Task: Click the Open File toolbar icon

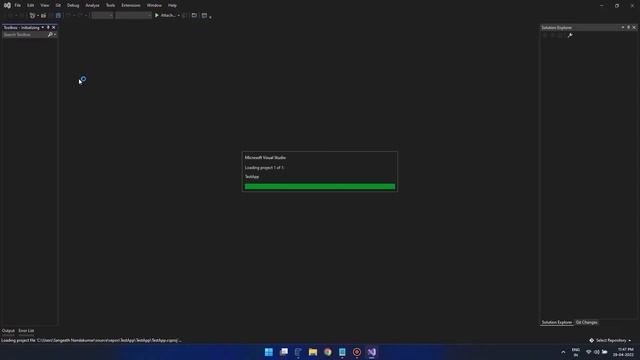Action: 43,16
